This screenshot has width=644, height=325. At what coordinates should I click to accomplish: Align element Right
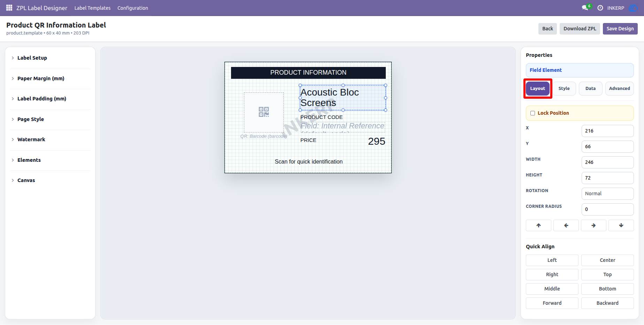(552, 274)
